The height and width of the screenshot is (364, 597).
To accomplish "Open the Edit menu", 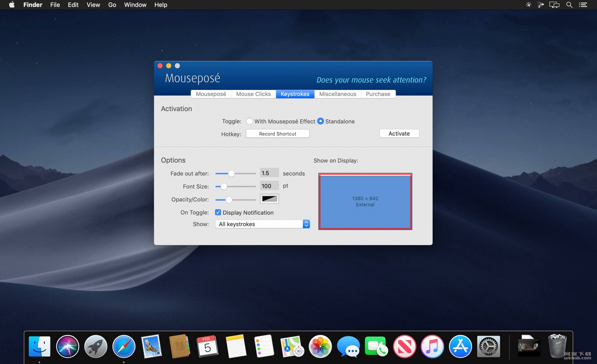I will tap(73, 5).
